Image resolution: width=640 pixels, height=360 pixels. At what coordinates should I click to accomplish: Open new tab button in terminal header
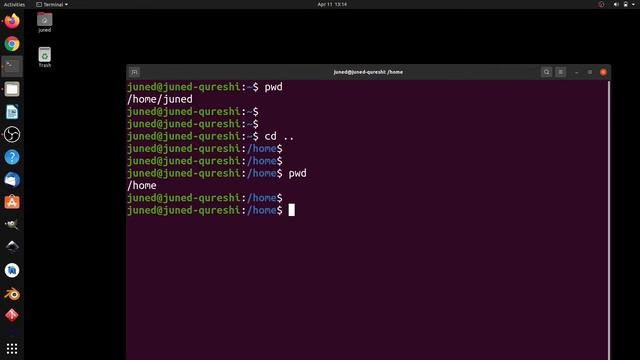(x=134, y=72)
